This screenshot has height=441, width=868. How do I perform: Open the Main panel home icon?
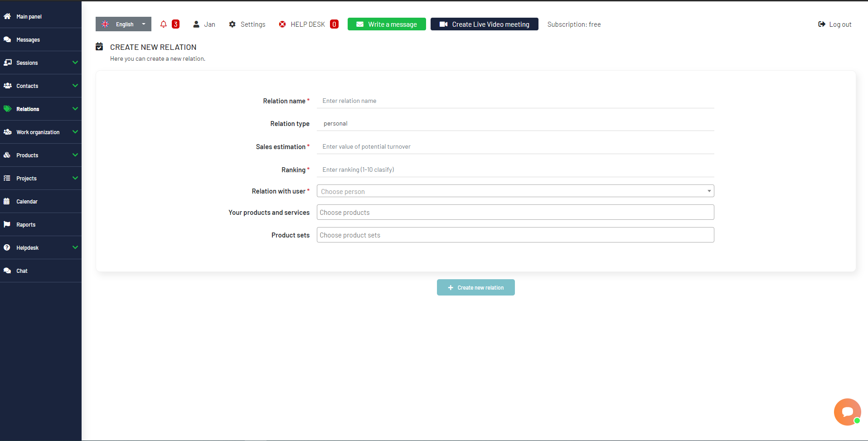pyautogui.click(x=29, y=16)
